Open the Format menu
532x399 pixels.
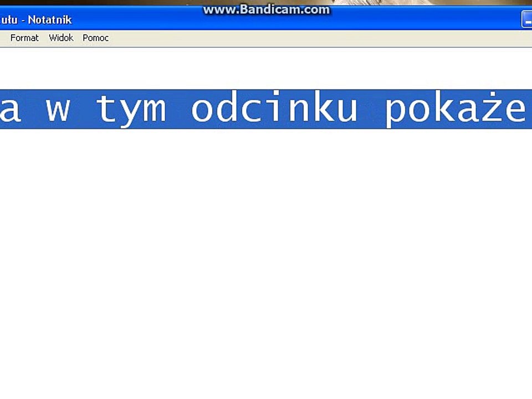[x=24, y=38]
